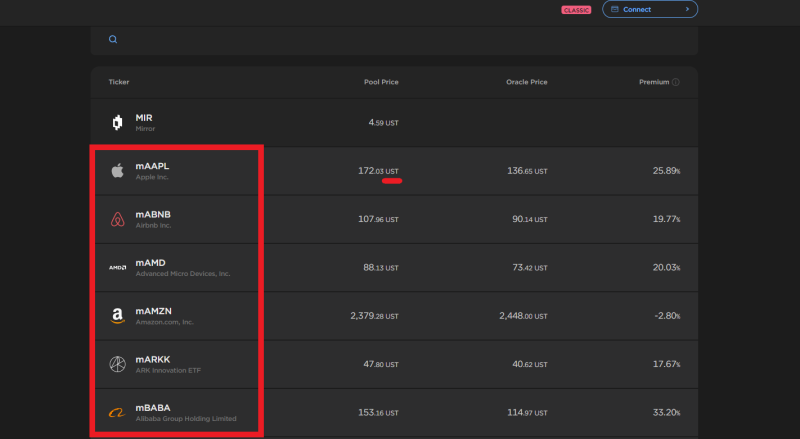Click mABNB premium 19.77%

[666, 219]
